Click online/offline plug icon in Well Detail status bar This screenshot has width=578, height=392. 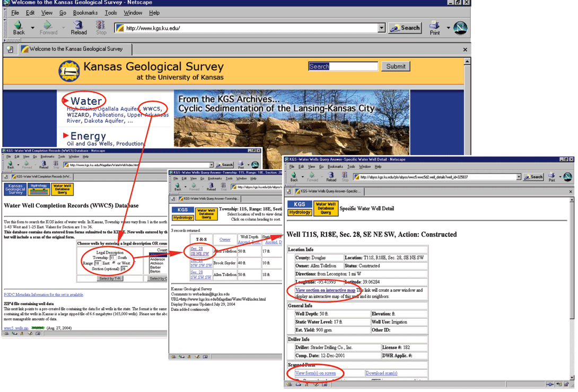pyautogui.click(x=549, y=384)
